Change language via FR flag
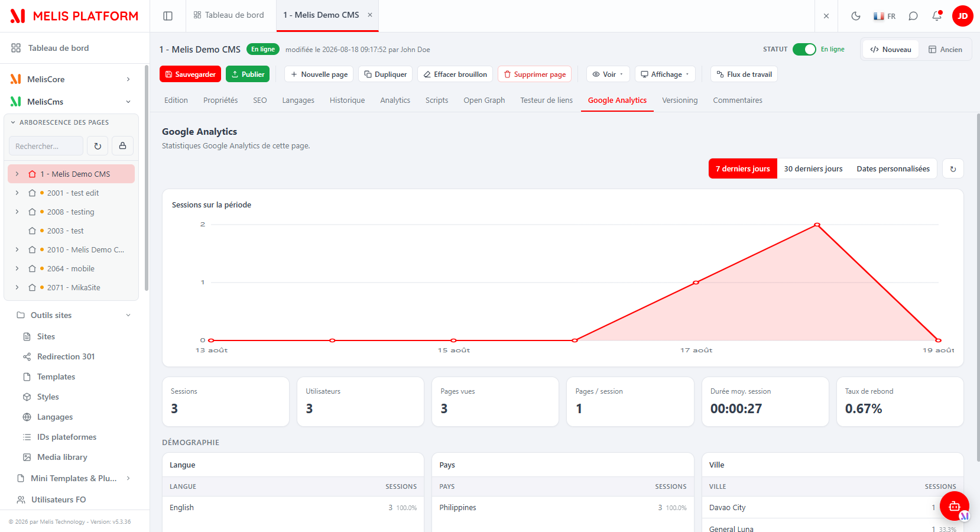This screenshot has height=532, width=980. (x=885, y=16)
